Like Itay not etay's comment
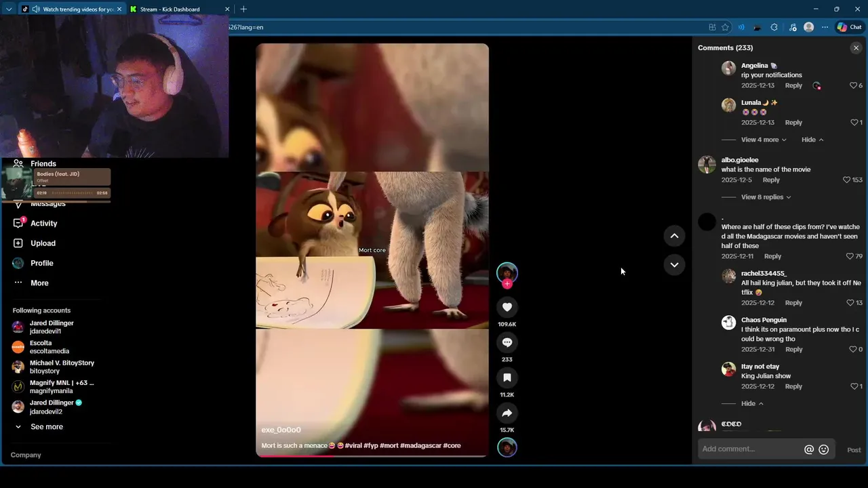 [x=854, y=386]
